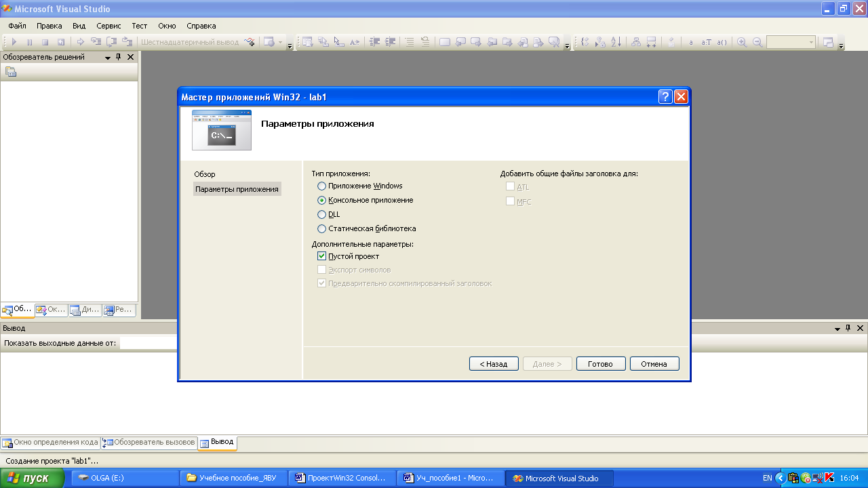Click the Шестнадцатеричный вывод toolbar button

pyautogui.click(x=190, y=42)
